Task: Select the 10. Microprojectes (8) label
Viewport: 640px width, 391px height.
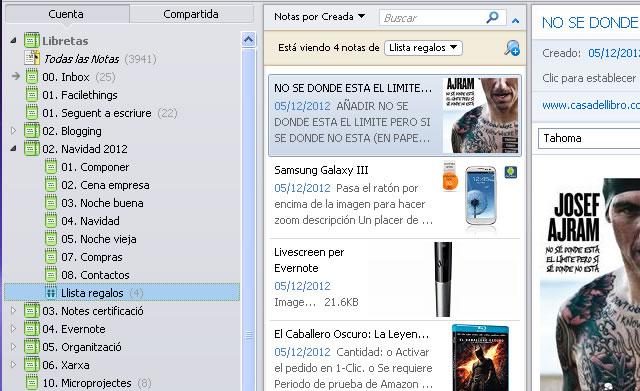Action: [x=97, y=383]
